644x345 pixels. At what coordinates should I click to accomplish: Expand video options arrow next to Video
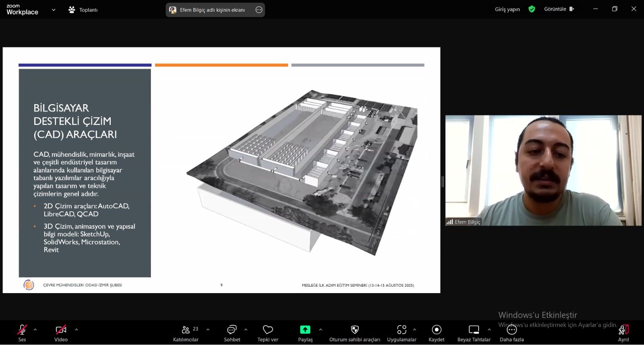[x=76, y=329]
